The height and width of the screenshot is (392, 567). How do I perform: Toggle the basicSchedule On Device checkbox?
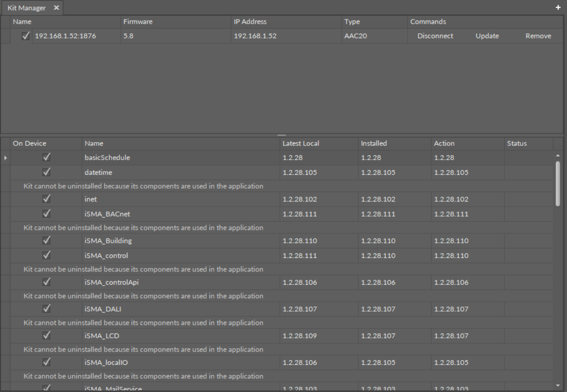tap(47, 158)
